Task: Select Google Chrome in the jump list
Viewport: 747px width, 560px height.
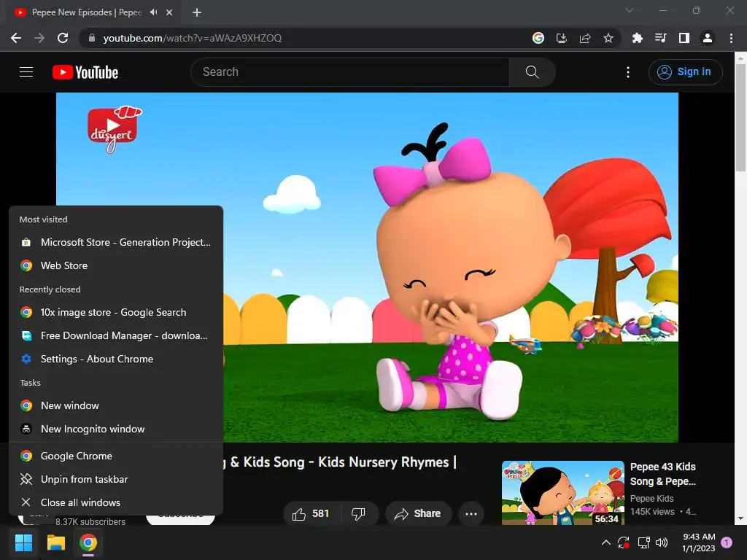Action: (116, 456)
